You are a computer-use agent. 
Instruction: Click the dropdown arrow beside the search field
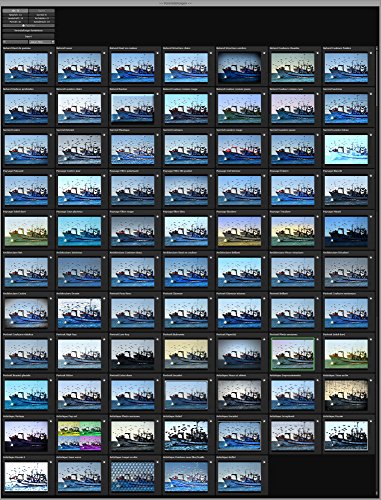[53, 42]
